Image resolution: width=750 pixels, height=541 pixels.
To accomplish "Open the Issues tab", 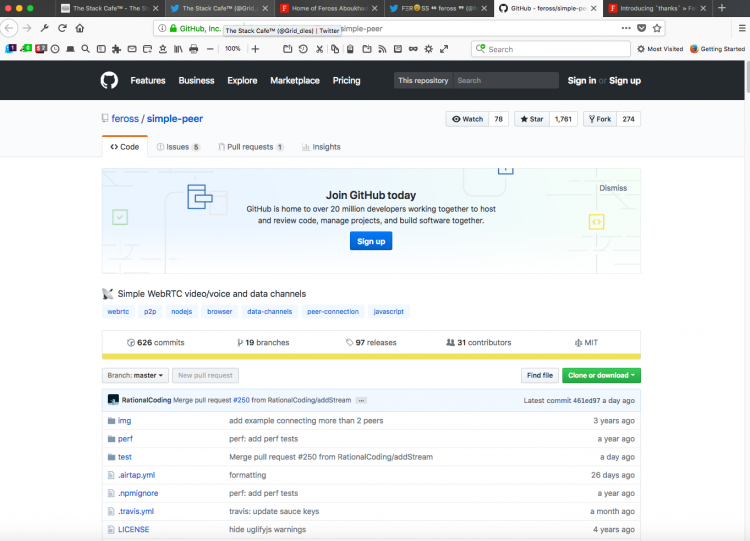I will tap(178, 147).
